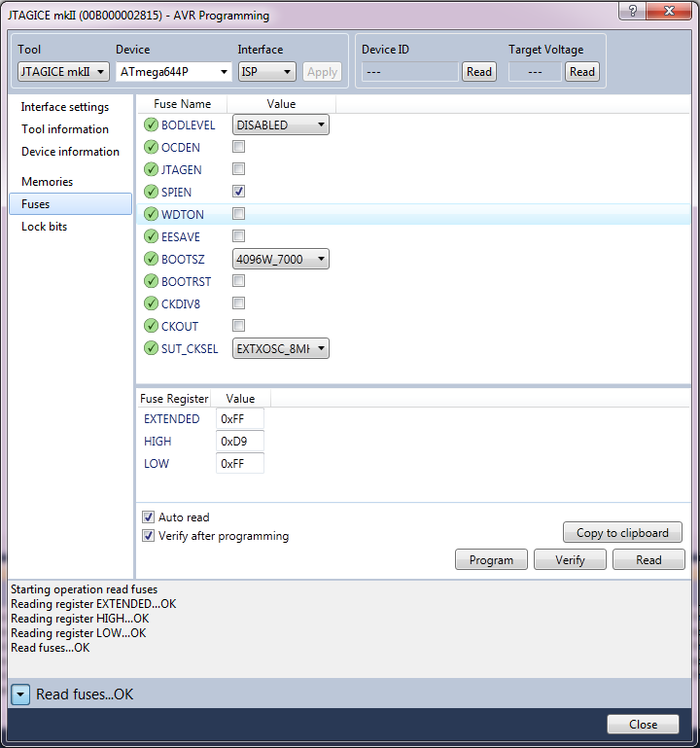Read the Target Voltage

[582, 72]
